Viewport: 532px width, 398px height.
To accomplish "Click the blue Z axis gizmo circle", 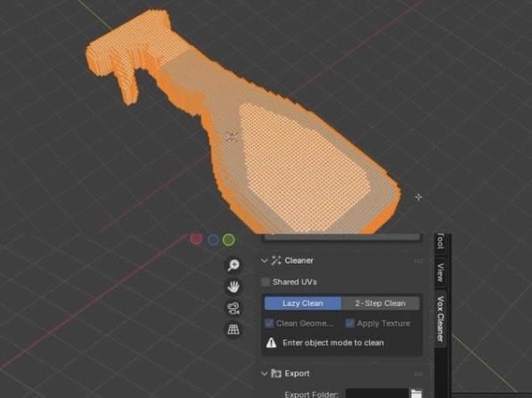I will click(213, 240).
